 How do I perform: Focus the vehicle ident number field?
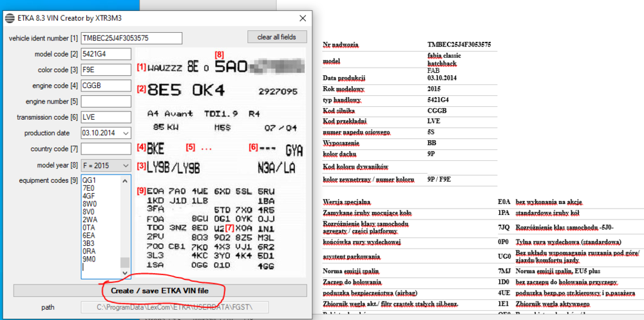pos(128,38)
